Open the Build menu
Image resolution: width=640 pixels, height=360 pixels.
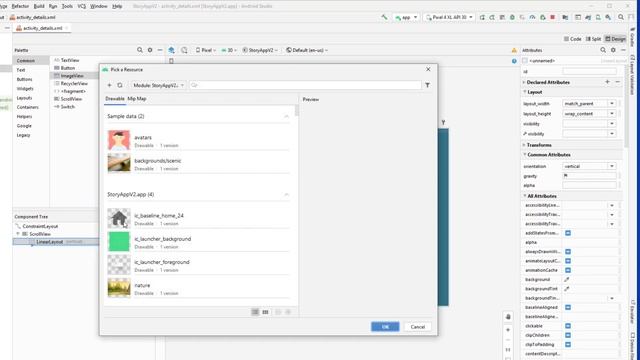(x=39, y=6)
